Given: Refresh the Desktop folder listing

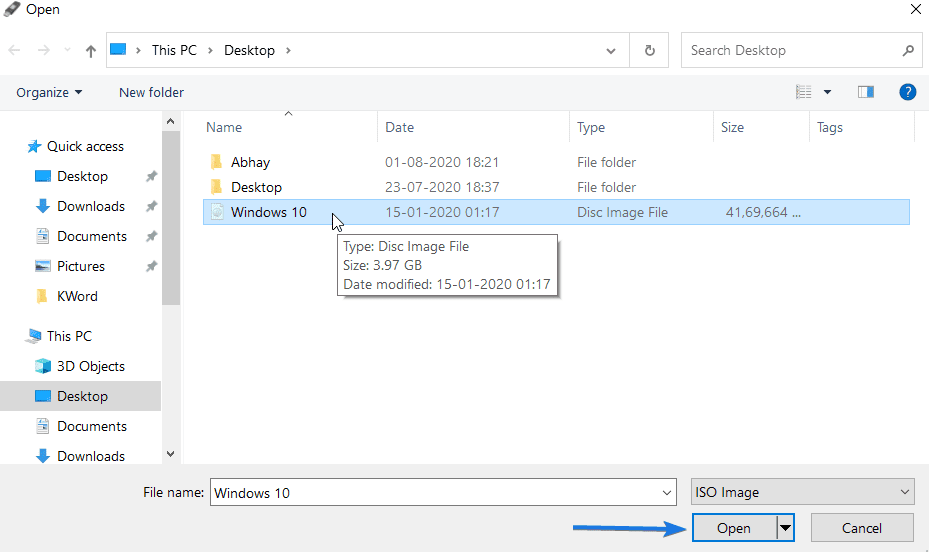Looking at the screenshot, I should click(x=649, y=50).
